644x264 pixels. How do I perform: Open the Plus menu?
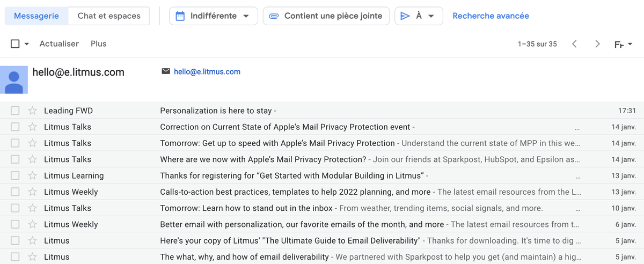point(99,44)
